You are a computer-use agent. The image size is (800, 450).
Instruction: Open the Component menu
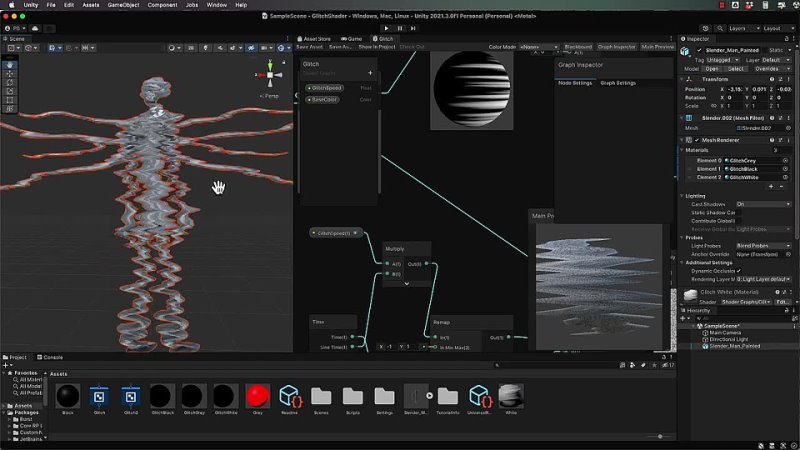162,5
